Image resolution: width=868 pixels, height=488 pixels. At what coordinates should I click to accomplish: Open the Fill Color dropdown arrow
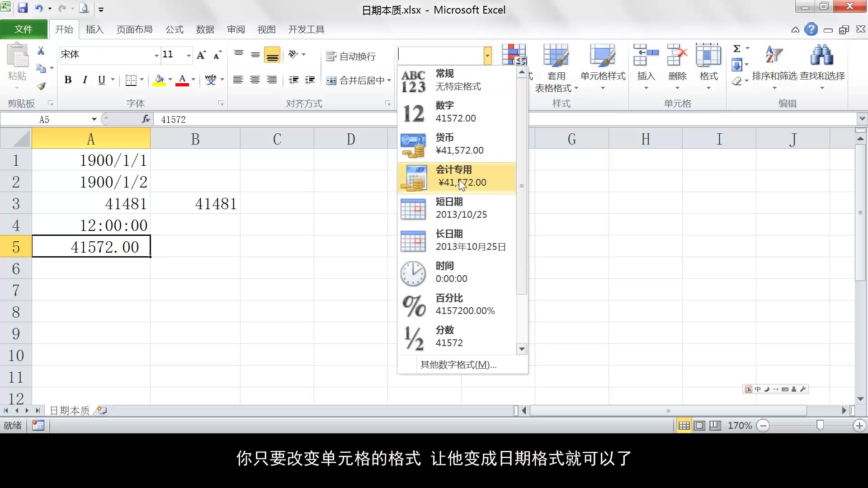pyautogui.click(x=170, y=80)
